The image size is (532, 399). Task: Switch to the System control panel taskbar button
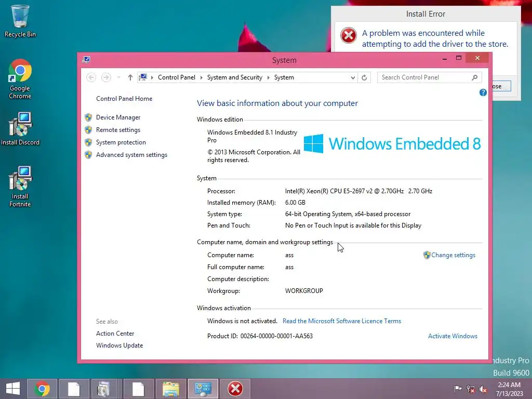pyautogui.click(x=203, y=389)
